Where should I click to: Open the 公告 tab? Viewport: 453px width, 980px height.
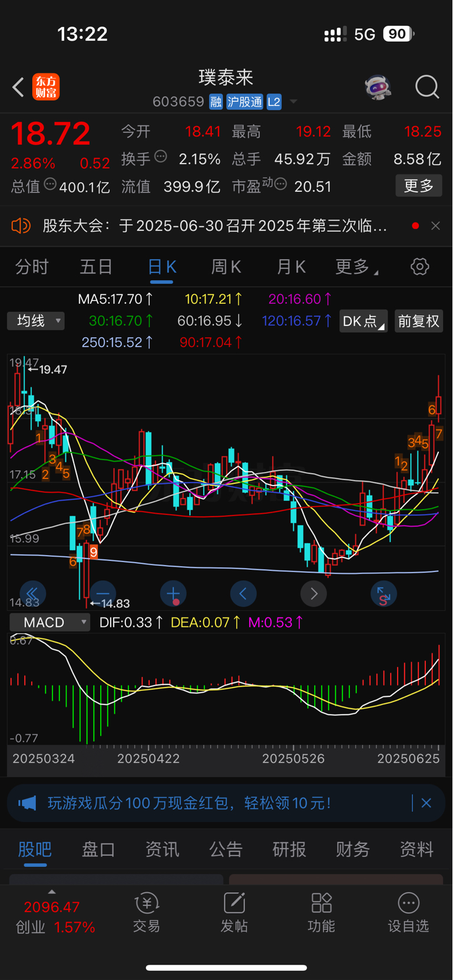tap(226, 849)
